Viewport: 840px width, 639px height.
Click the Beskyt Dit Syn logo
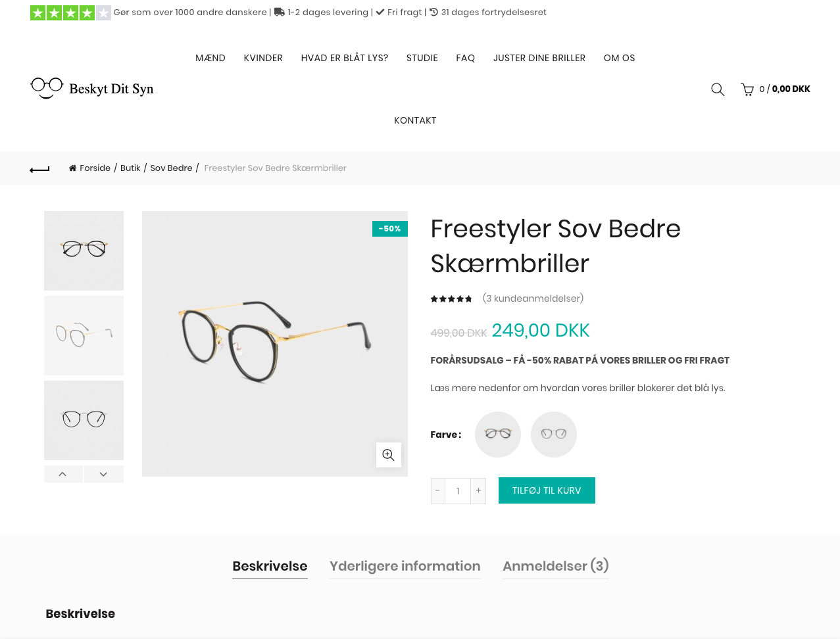[x=92, y=88]
